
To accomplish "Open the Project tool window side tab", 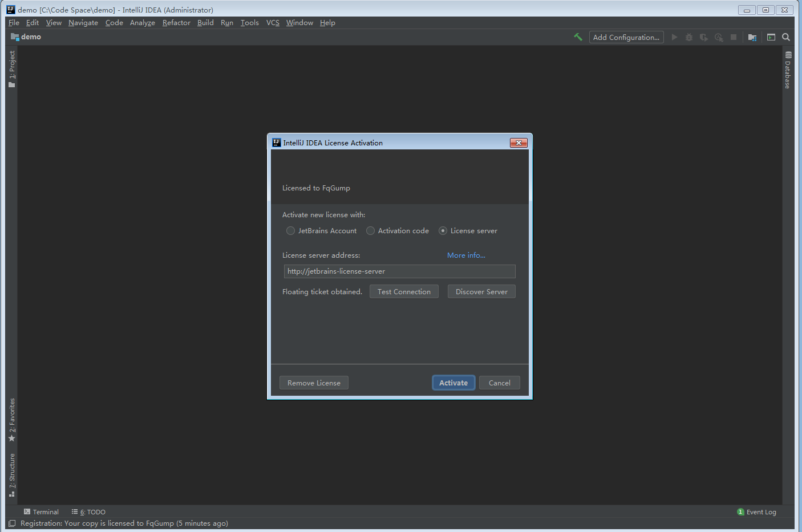I will point(12,69).
